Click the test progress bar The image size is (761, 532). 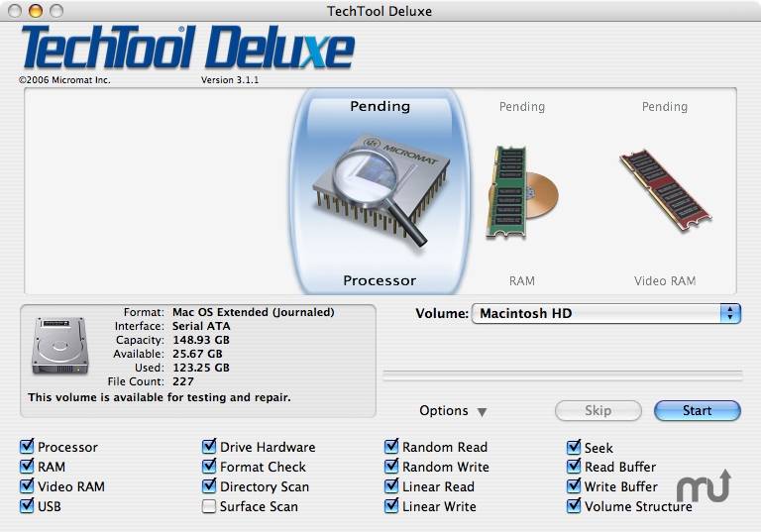click(x=563, y=374)
